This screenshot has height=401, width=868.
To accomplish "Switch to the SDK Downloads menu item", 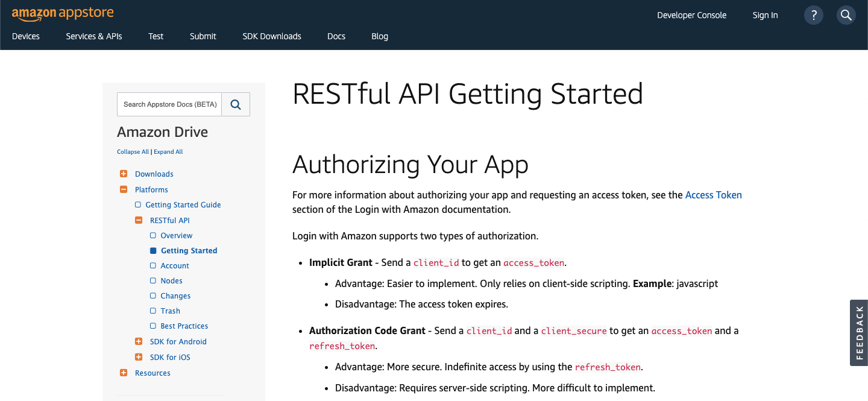I will point(271,36).
